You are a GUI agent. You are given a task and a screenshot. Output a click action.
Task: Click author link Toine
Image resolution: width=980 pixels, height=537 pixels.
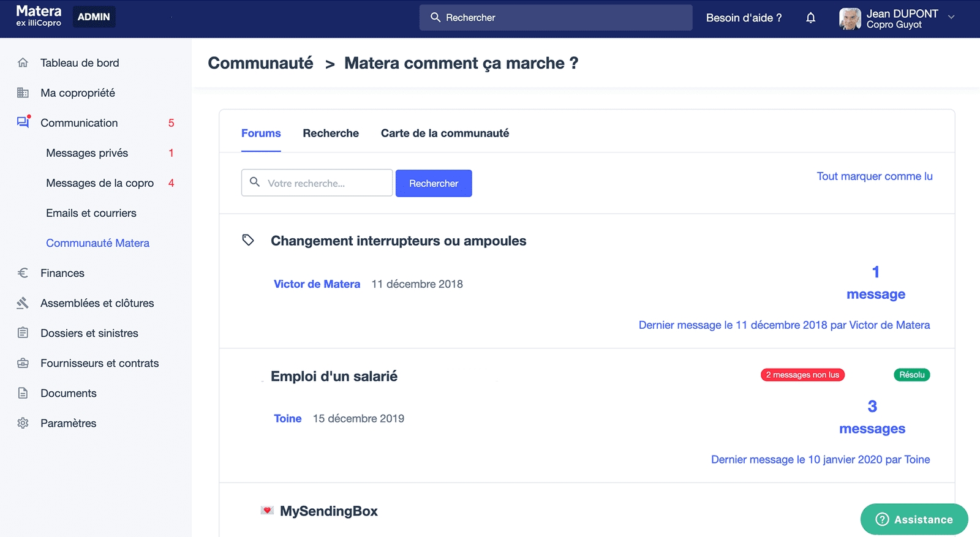(287, 418)
